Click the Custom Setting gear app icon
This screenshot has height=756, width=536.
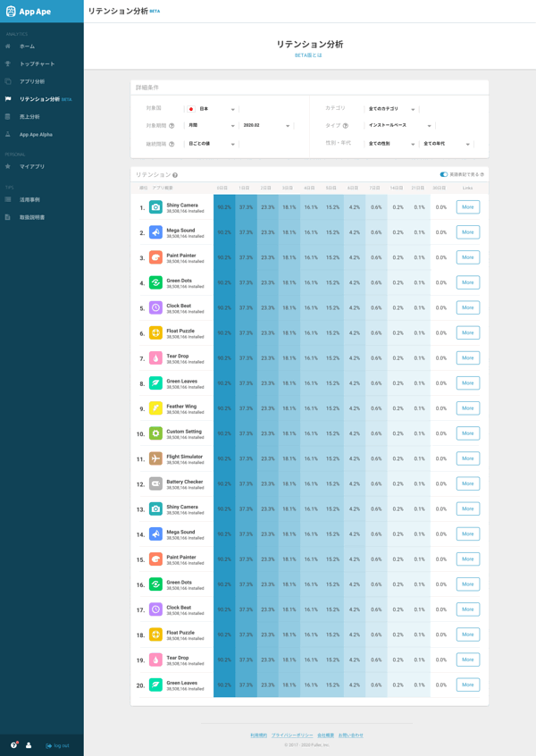click(155, 433)
